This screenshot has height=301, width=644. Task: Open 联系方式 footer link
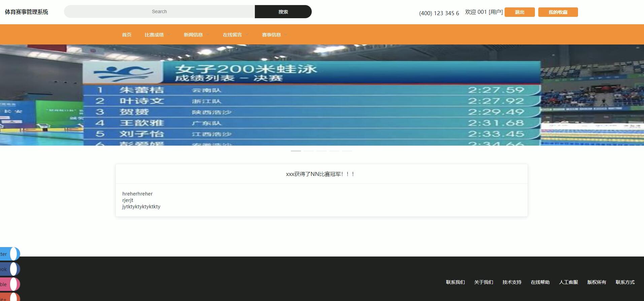coord(625,282)
